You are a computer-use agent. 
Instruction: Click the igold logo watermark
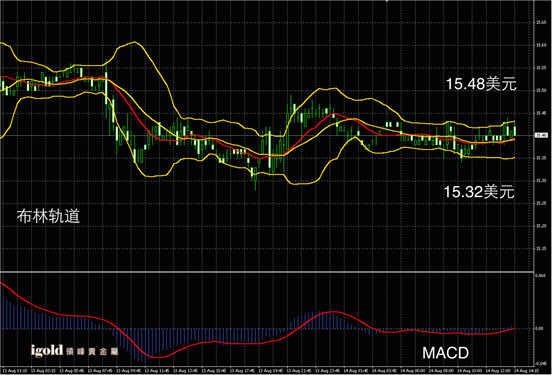pyautogui.click(x=47, y=350)
